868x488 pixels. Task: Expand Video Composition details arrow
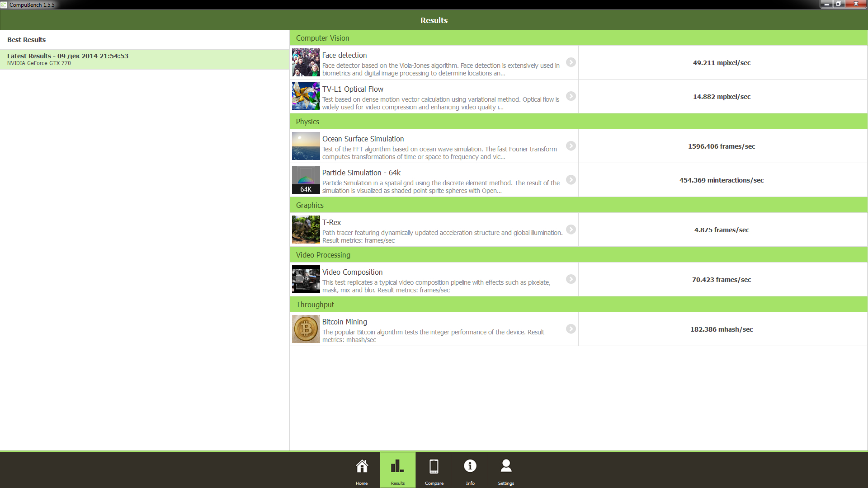point(571,279)
